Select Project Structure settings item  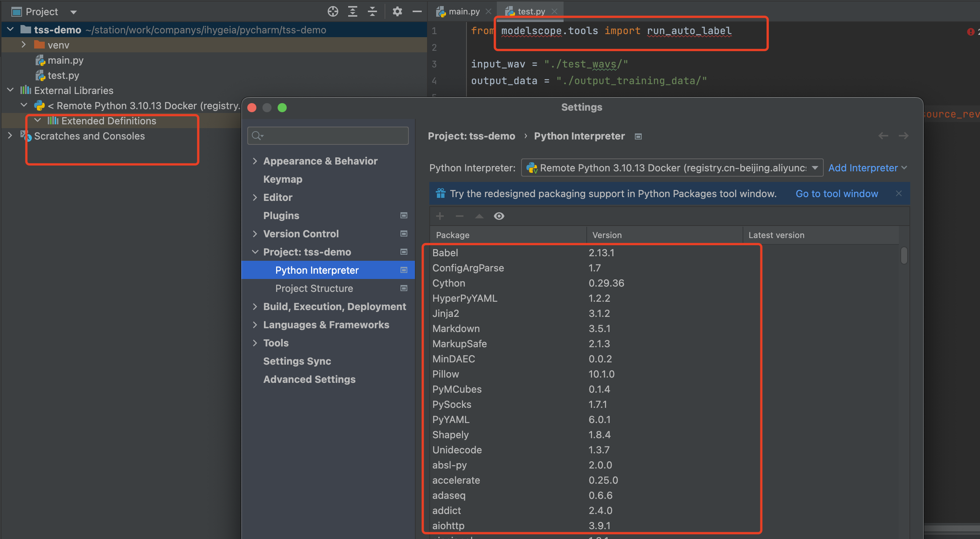point(314,288)
